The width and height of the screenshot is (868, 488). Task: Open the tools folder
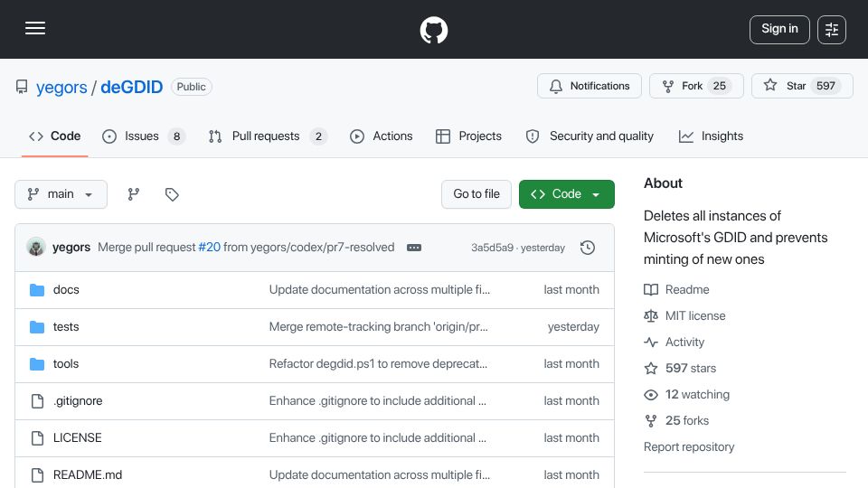[66, 364]
